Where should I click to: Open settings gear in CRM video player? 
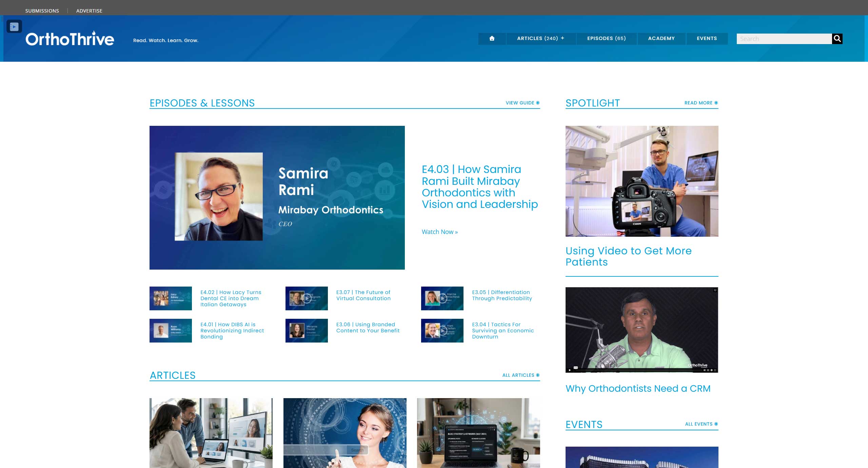(x=711, y=370)
